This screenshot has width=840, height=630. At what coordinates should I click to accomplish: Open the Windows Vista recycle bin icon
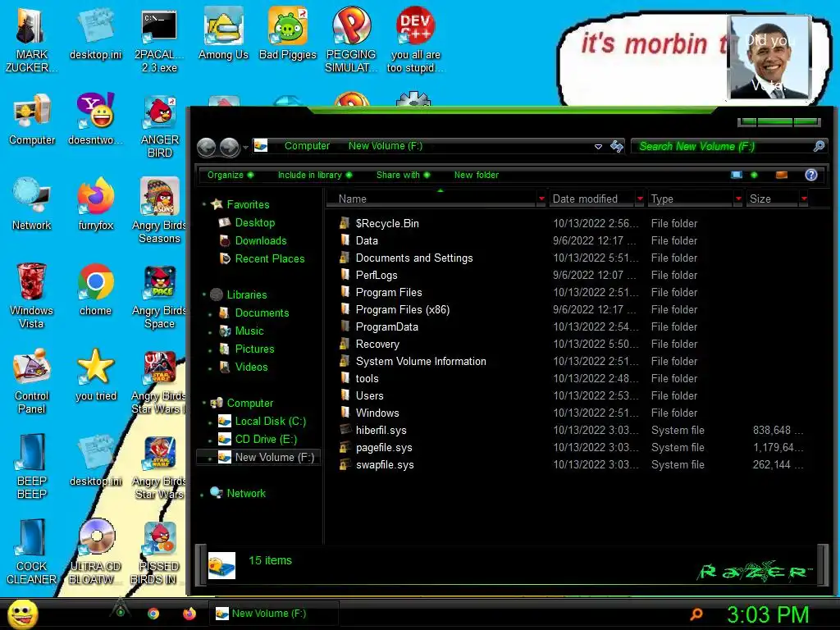point(31,294)
